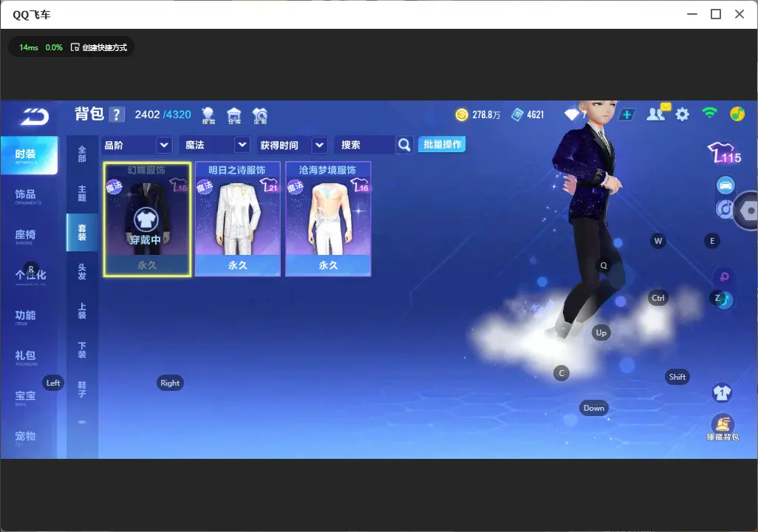Viewport: 758px width, 532px height.
Task: Select the 幻蝶服饰 outfit card
Action: (147, 219)
